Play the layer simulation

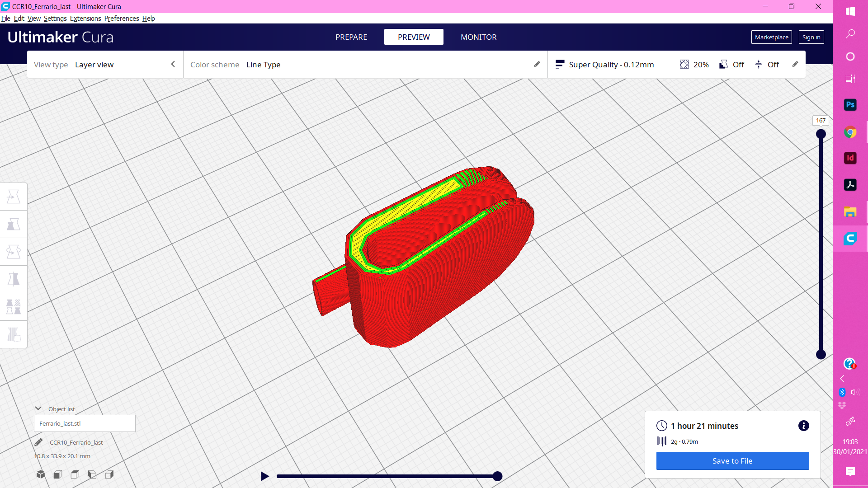click(x=265, y=476)
